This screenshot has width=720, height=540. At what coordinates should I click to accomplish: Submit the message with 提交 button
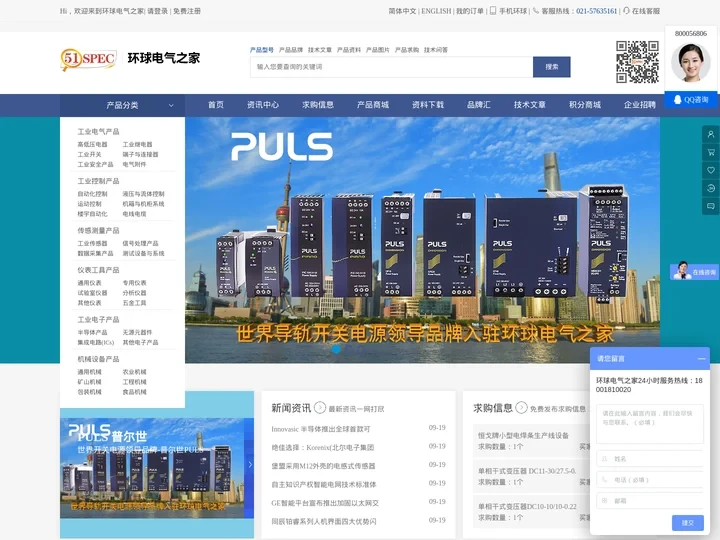687,523
